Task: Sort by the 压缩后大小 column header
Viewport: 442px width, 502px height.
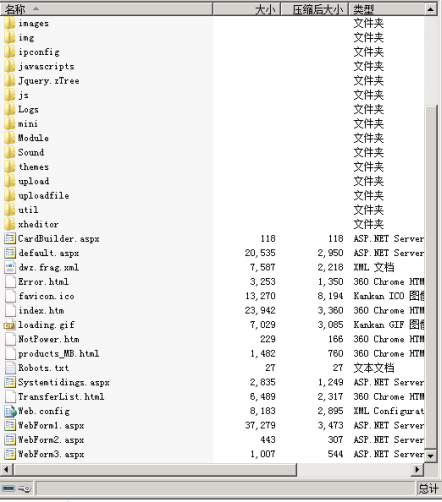Action: click(x=315, y=9)
